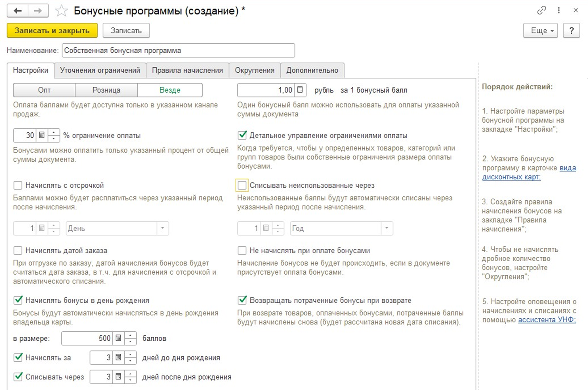Viewport: 588px width, 390px height.
Task: Add form to favorites with star
Action: [61, 11]
